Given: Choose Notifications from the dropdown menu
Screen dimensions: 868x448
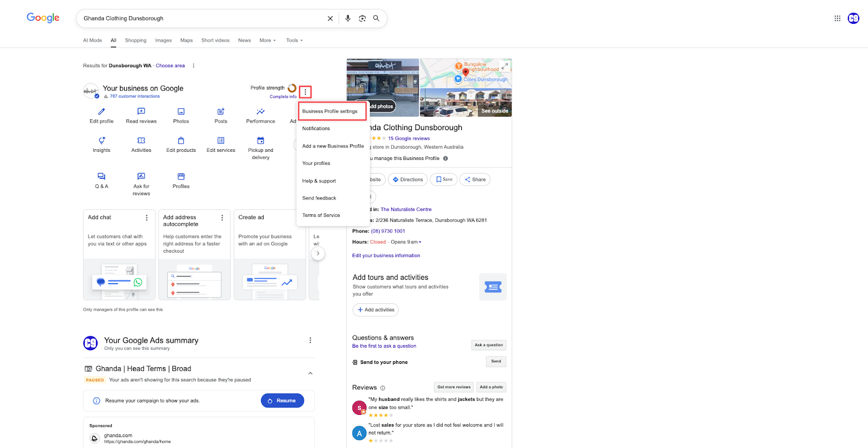Looking at the screenshot, I should tap(316, 129).
